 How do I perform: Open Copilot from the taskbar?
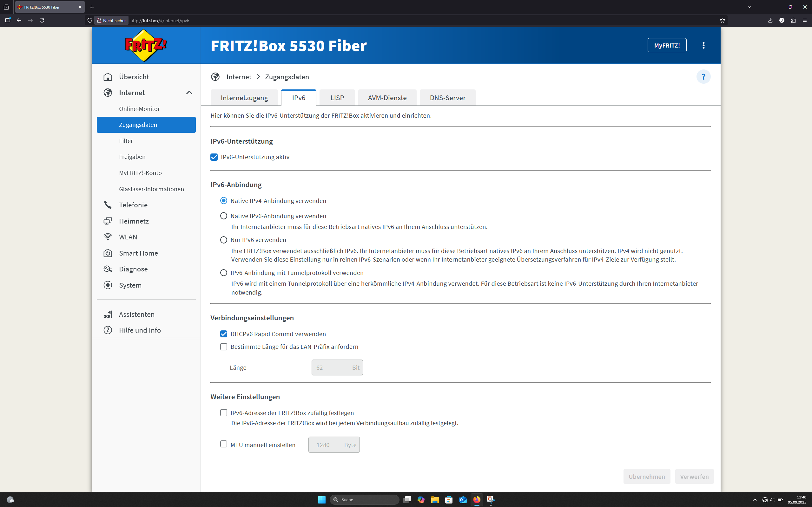(x=421, y=500)
